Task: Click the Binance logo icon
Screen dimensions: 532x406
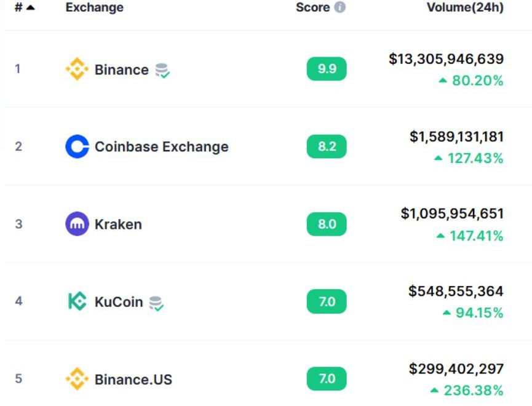Action: click(x=77, y=70)
